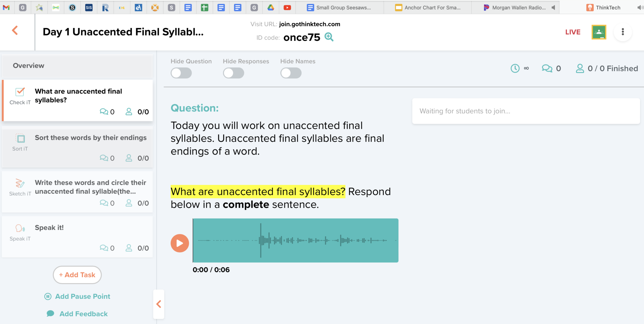Screen dimensions: 644x324
Task: Turn on the Hide Names switch
Action: 291,73
